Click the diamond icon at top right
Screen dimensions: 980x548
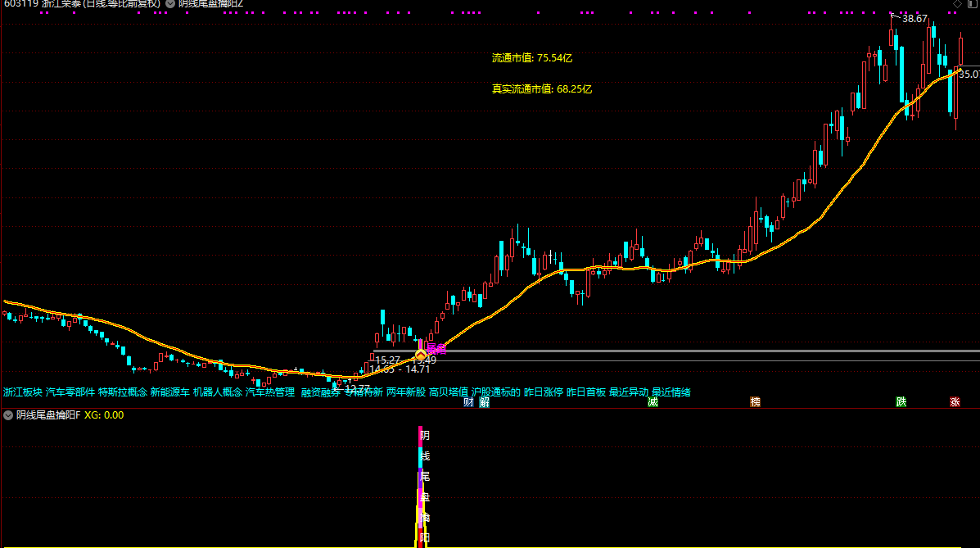coord(956,4)
